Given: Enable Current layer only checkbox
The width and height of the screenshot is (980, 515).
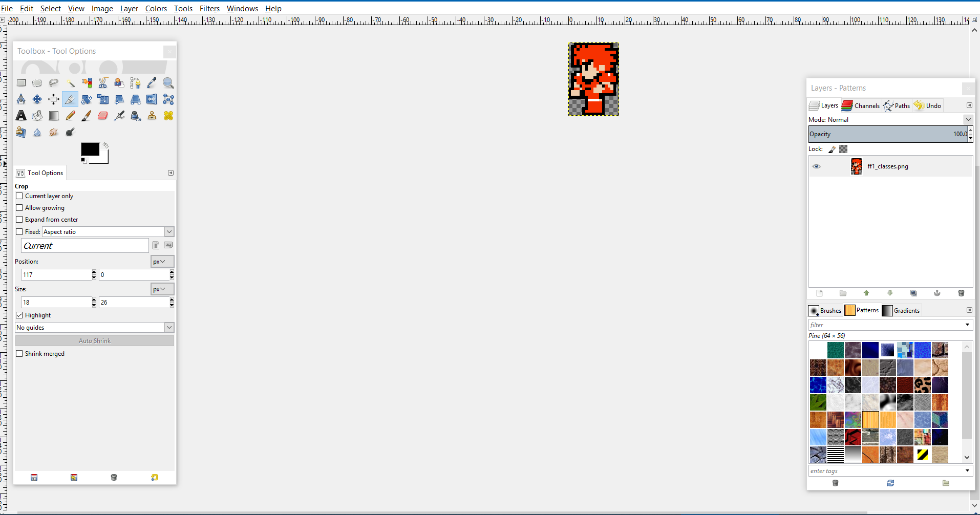Looking at the screenshot, I should pos(19,196).
